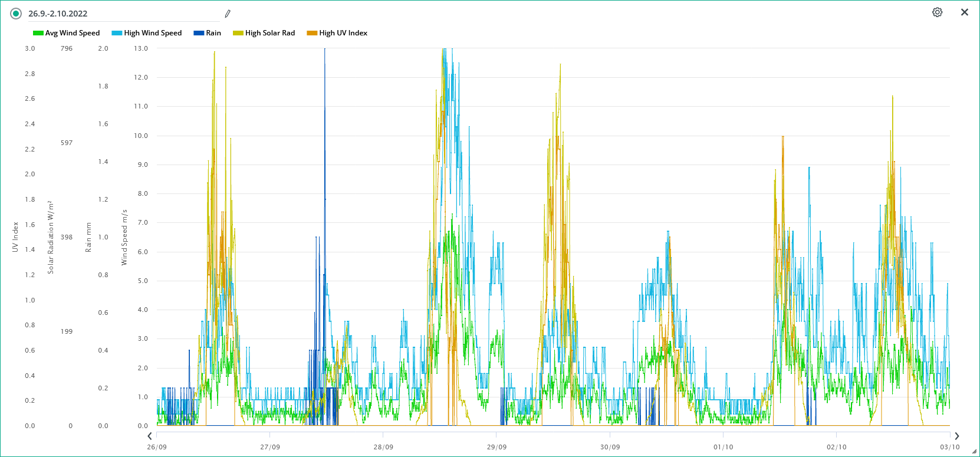This screenshot has height=457, width=980.
Task: Toggle High Wind Speed legend entry
Action: 153,33
